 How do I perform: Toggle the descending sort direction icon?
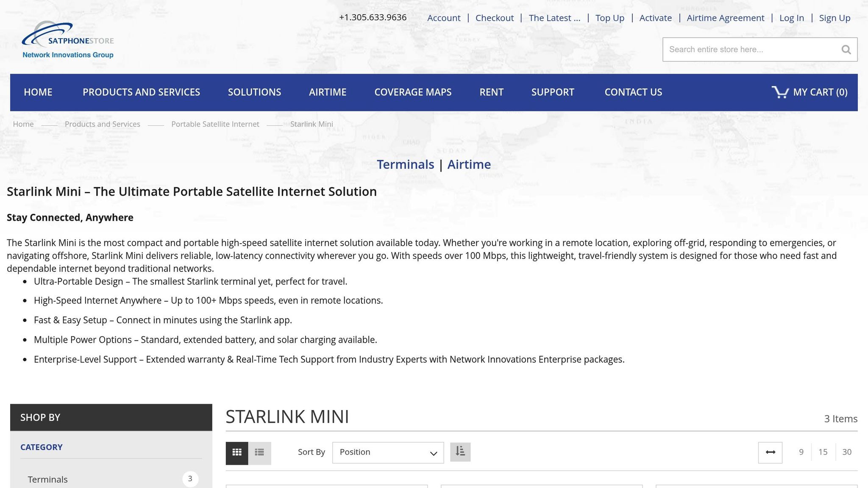tap(460, 452)
